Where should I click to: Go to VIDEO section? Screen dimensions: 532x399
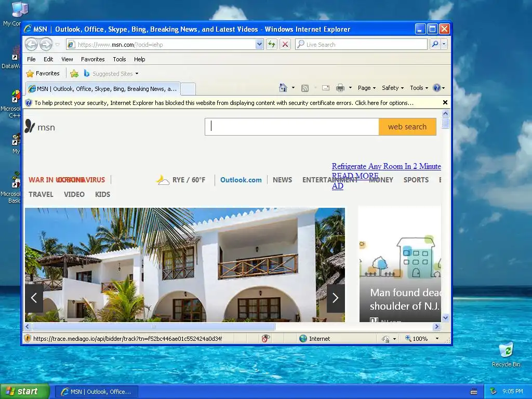click(74, 194)
